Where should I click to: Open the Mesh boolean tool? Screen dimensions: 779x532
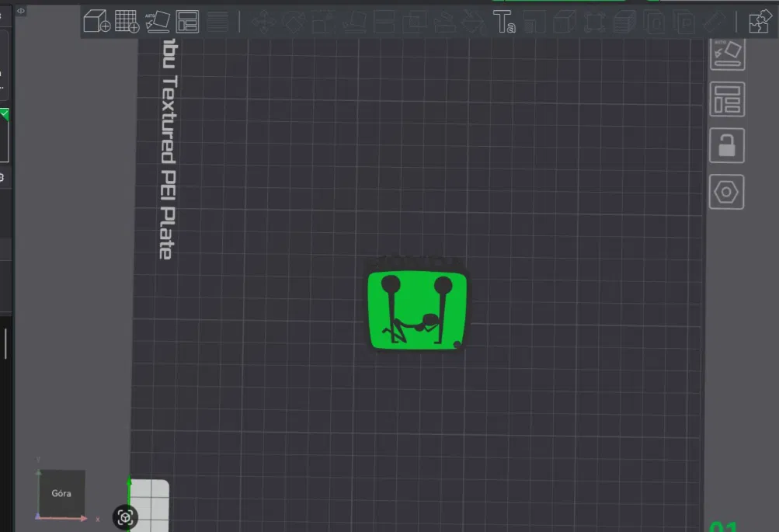(414, 22)
